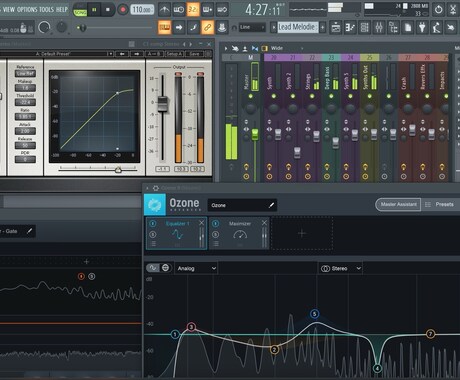Mute the Synths Out track green light

pos(369,96)
